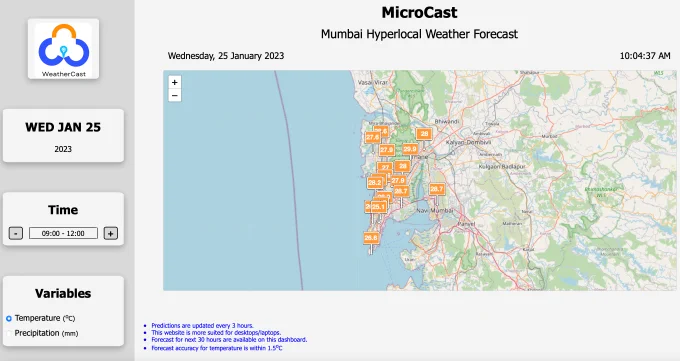Screen dimensions: 680x361
Task: Click the 27 temperature marker
Action: (385, 167)
